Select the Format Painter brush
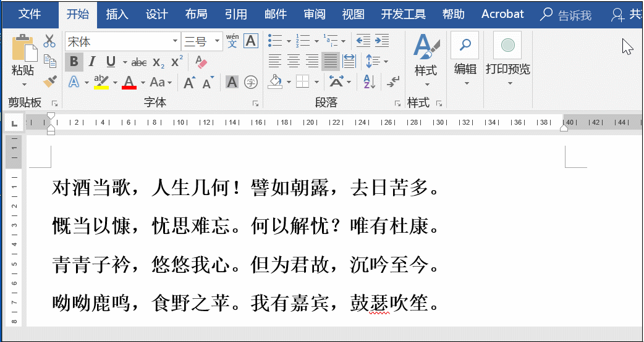The image size is (644, 342). 49,81
